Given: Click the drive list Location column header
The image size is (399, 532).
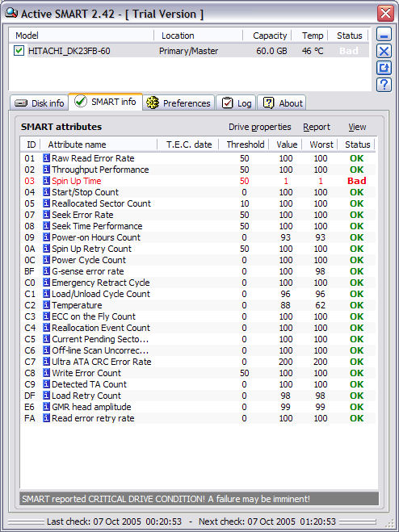Looking at the screenshot, I should (199, 36).
